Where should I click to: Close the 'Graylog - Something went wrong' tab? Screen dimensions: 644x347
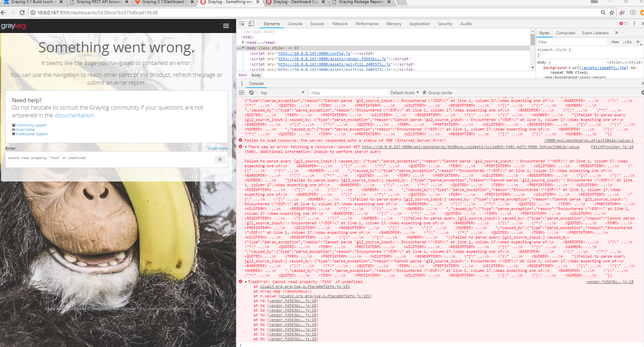(x=258, y=2)
